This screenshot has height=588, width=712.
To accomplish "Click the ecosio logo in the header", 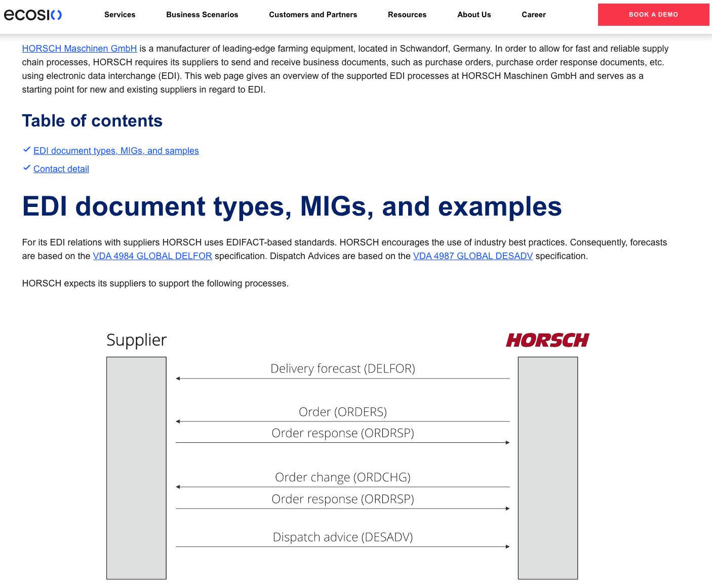I will click(33, 15).
